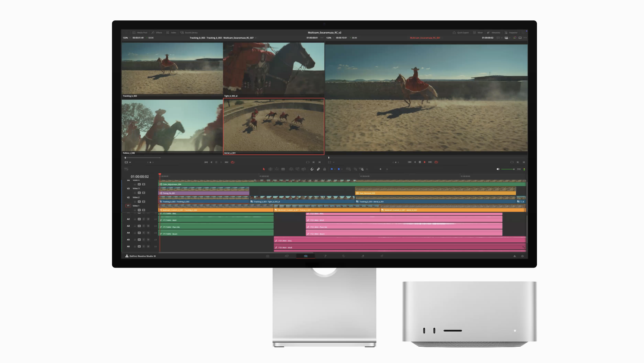Expand the source clip name dropdown

[x=255, y=38]
